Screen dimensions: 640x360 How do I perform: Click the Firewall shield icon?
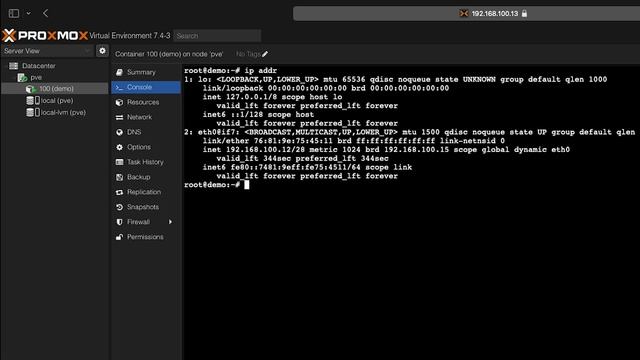pyautogui.click(x=119, y=222)
